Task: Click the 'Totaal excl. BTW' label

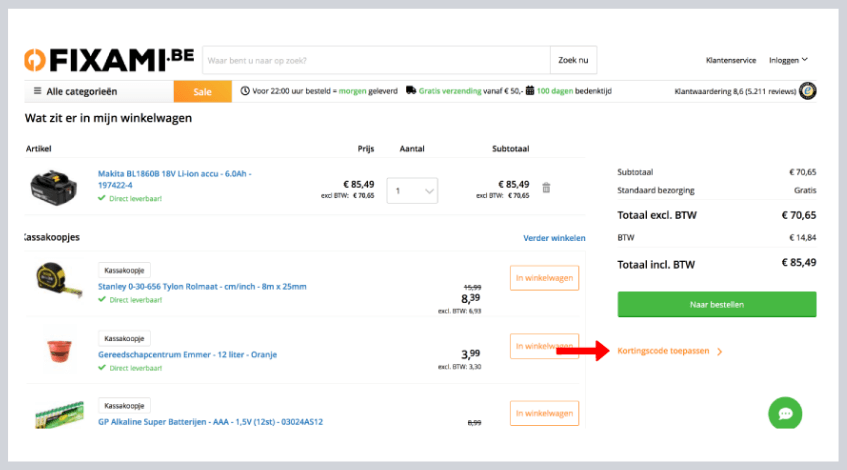Action: point(657,215)
